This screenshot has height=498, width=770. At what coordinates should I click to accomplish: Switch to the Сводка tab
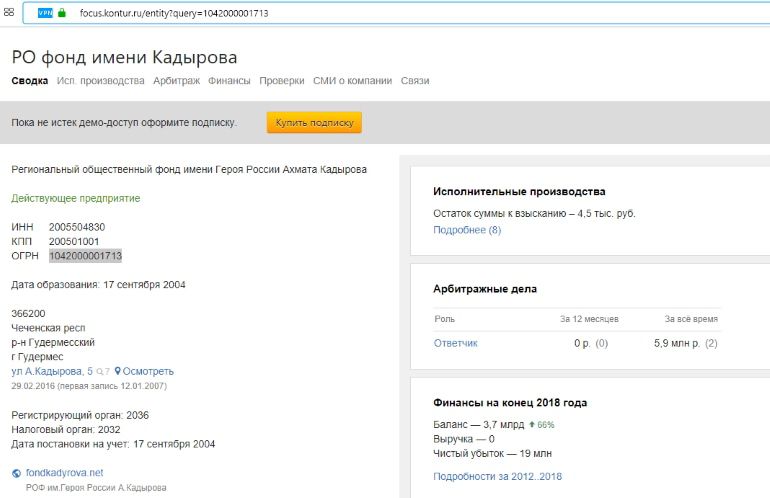coord(29,81)
